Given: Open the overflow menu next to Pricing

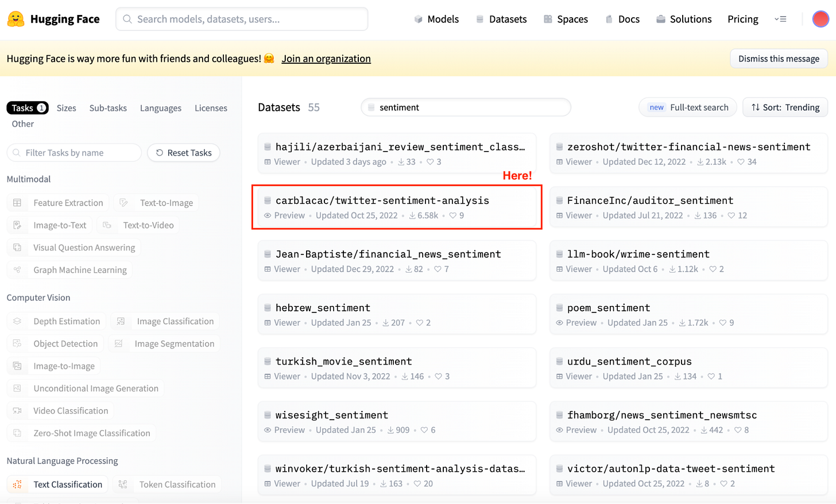Looking at the screenshot, I should click(x=781, y=18).
